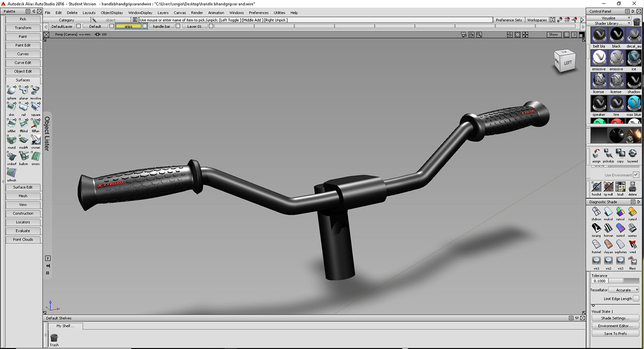
Task: Click the assign shader icon
Action: click(596, 154)
